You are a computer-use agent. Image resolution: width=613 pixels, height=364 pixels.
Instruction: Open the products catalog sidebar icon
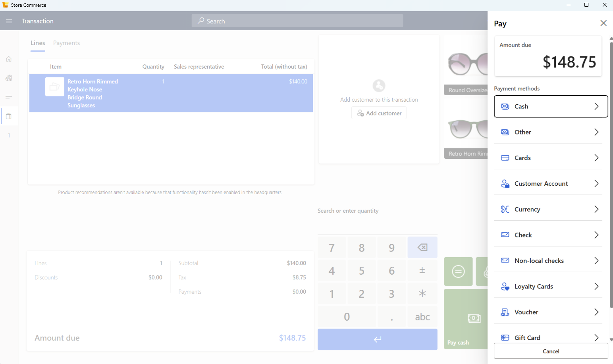[x=9, y=77]
